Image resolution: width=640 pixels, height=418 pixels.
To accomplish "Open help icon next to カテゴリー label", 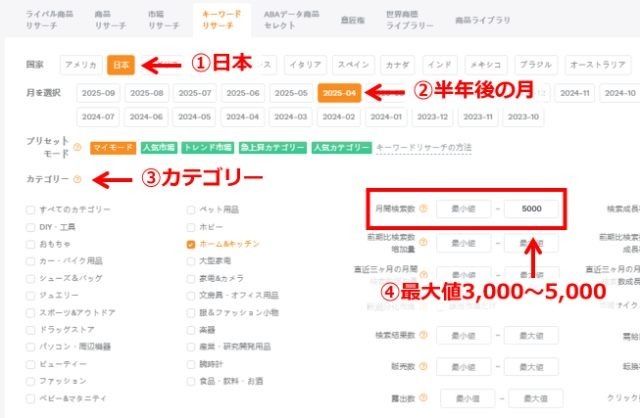I will (x=77, y=179).
